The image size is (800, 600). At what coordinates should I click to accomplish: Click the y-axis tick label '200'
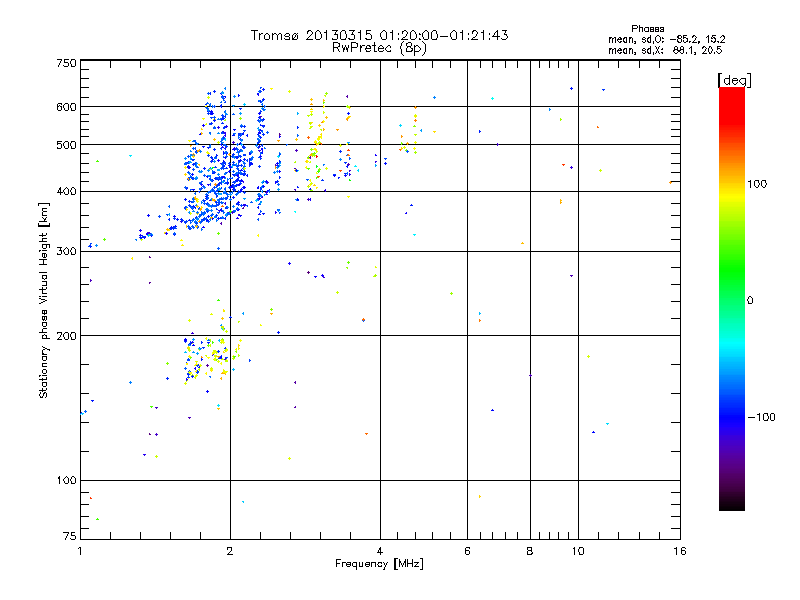(66, 336)
